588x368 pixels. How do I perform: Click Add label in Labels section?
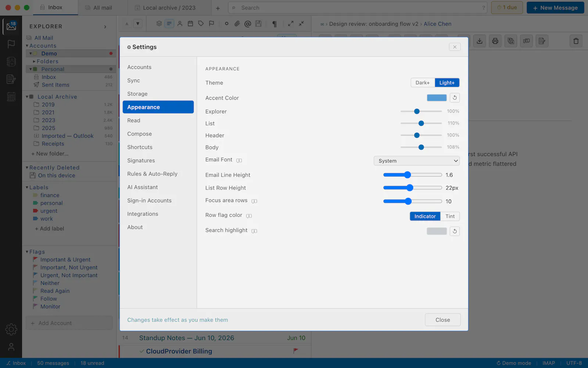[49, 229]
